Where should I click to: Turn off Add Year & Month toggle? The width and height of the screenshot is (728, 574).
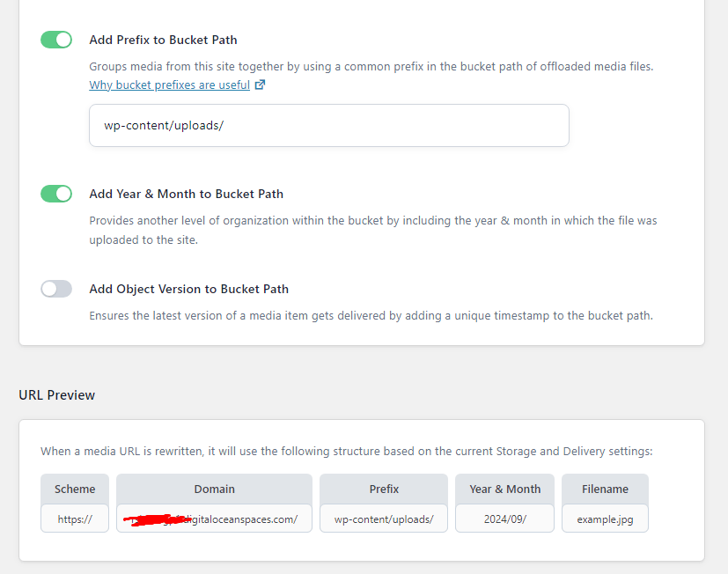[x=56, y=194]
